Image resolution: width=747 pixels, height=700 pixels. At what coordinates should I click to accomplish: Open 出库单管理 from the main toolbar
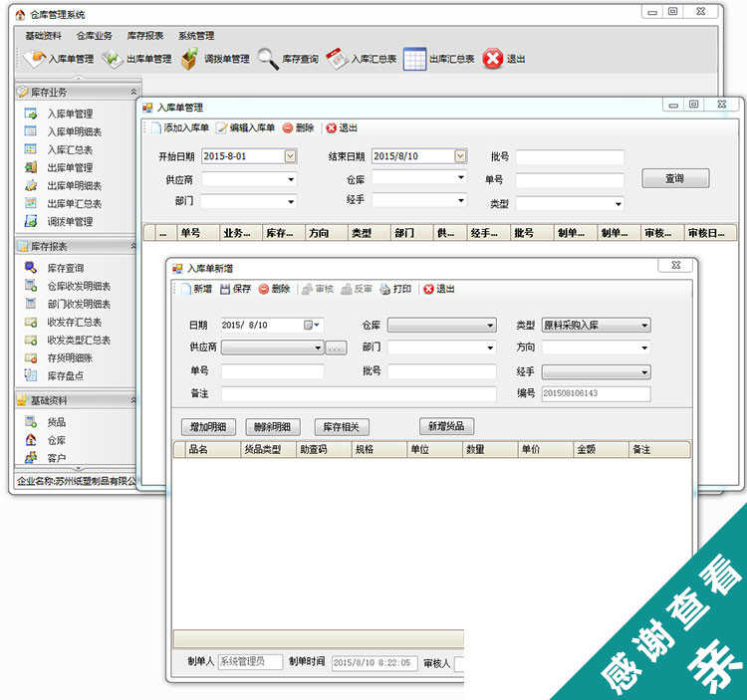(137, 59)
